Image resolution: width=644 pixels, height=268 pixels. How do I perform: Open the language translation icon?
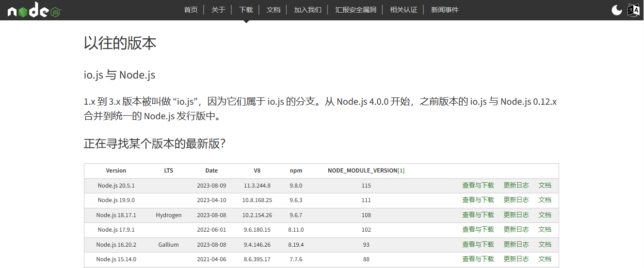tap(634, 10)
